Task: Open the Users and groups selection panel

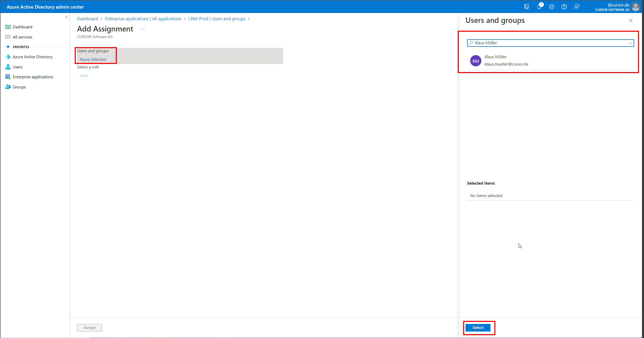Action: click(x=93, y=59)
